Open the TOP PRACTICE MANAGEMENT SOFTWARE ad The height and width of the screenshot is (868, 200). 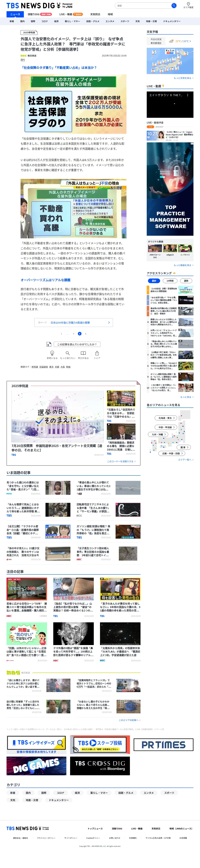[170, 189]
